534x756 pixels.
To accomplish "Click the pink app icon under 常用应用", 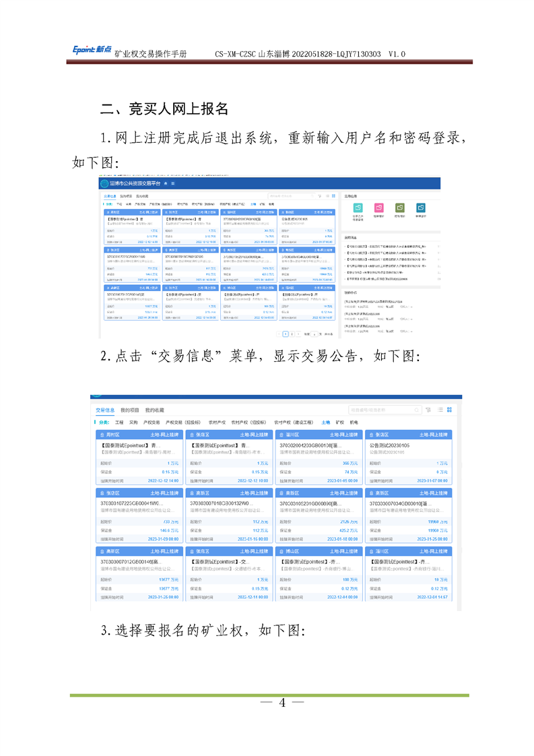I will pyautogui.click(x=378, y=208).
